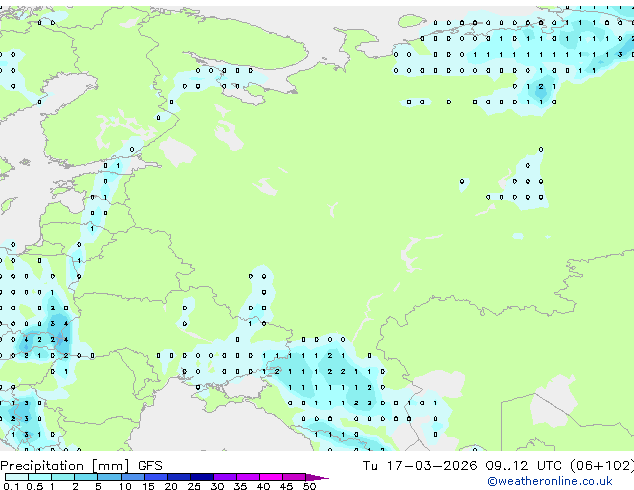Pick the 25–30 mm navy legend swatch
The image size is (634, 490).
[x=201, y=477]
